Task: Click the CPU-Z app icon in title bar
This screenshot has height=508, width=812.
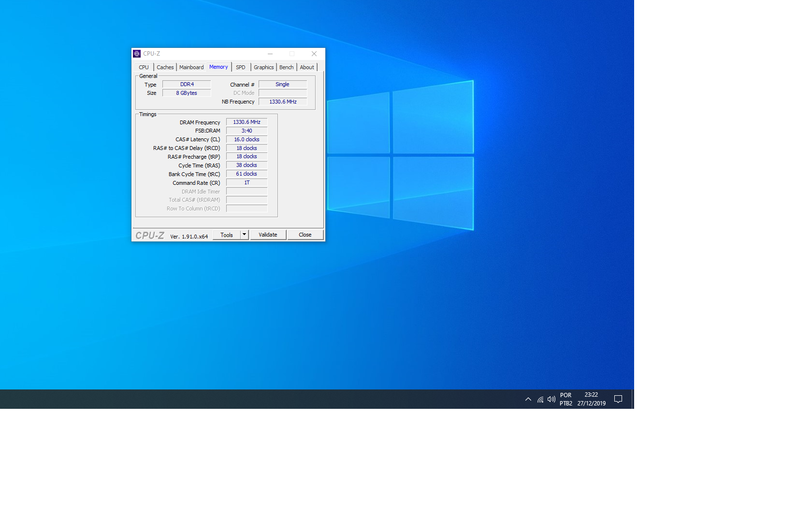Action: pyautogui.click(x=137, y=54)
